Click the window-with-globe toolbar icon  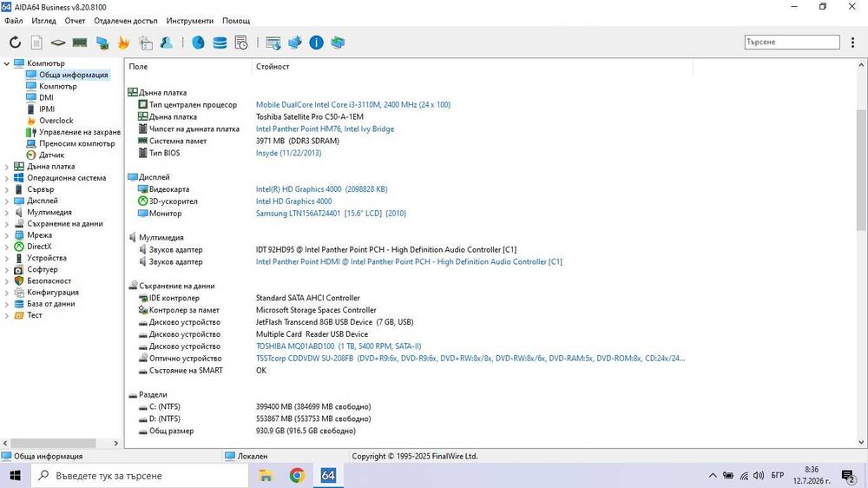click(x=273, y=42)
